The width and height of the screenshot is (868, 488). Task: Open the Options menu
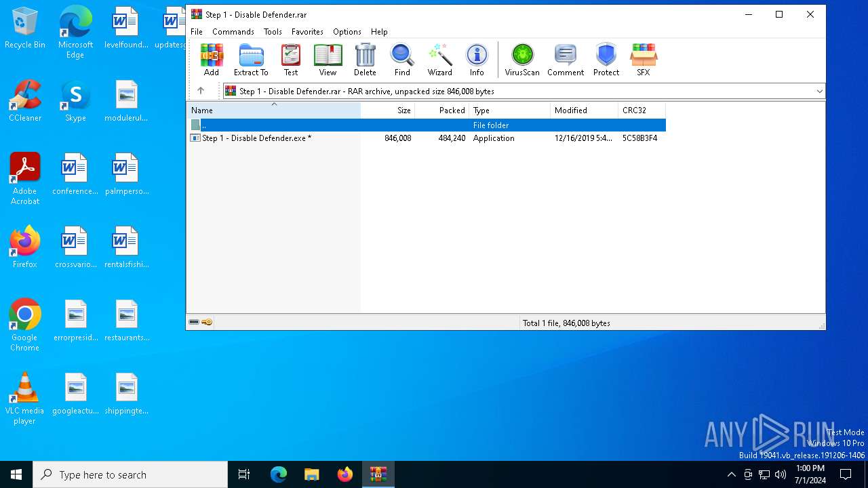(x=347, y=32)
